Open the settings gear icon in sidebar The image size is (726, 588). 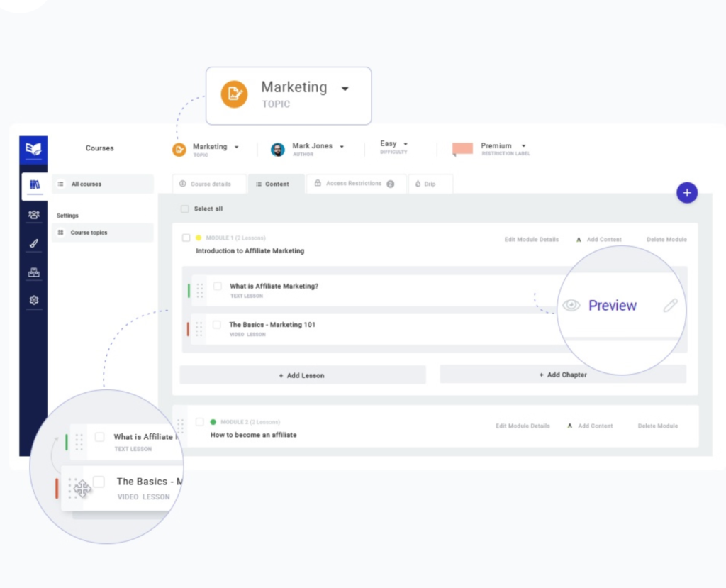[x=34, y=300]
